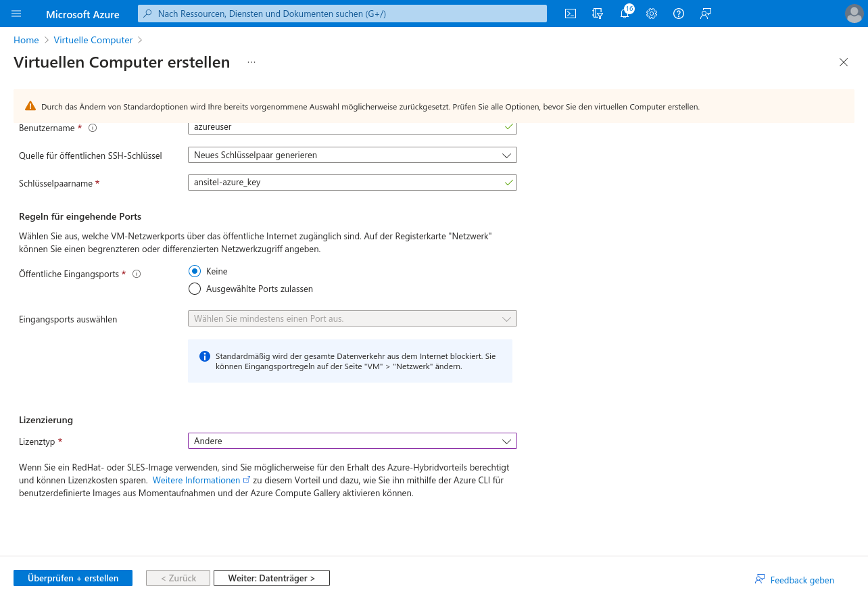
Task: Open the hamburger portal menu
Action: pyautogui.click(x=16, y=14)
